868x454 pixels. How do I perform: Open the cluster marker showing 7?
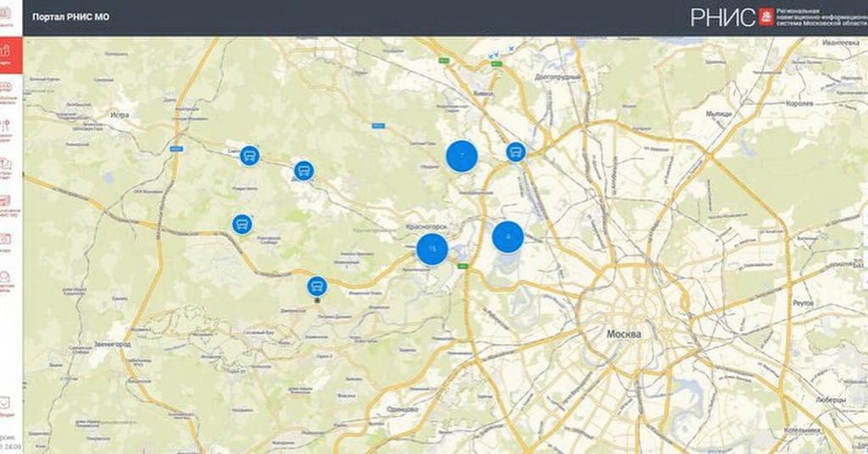coord(462,156)
